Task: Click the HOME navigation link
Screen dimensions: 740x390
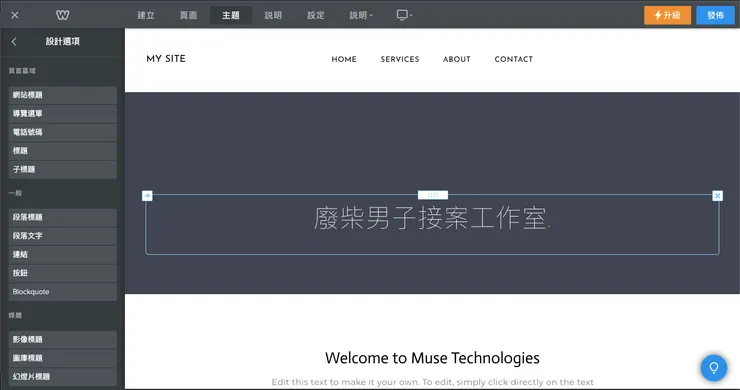Action: point(344,59)
